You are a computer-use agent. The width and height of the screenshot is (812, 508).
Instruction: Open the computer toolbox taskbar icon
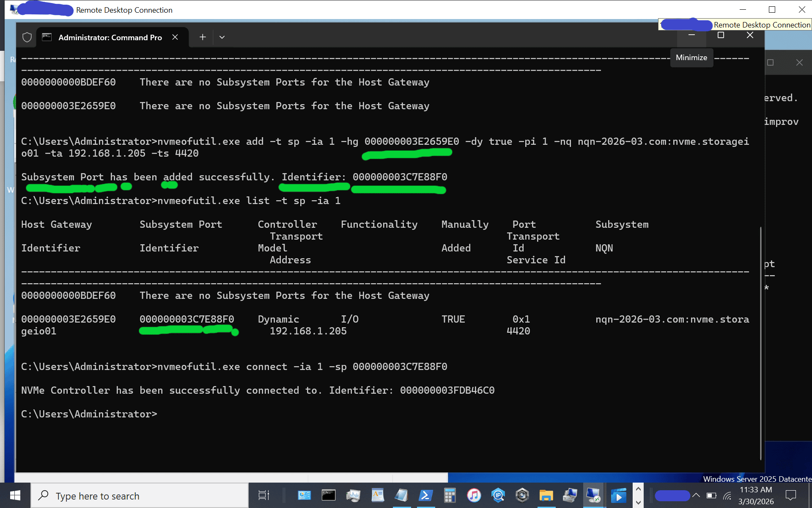(571, 495)
